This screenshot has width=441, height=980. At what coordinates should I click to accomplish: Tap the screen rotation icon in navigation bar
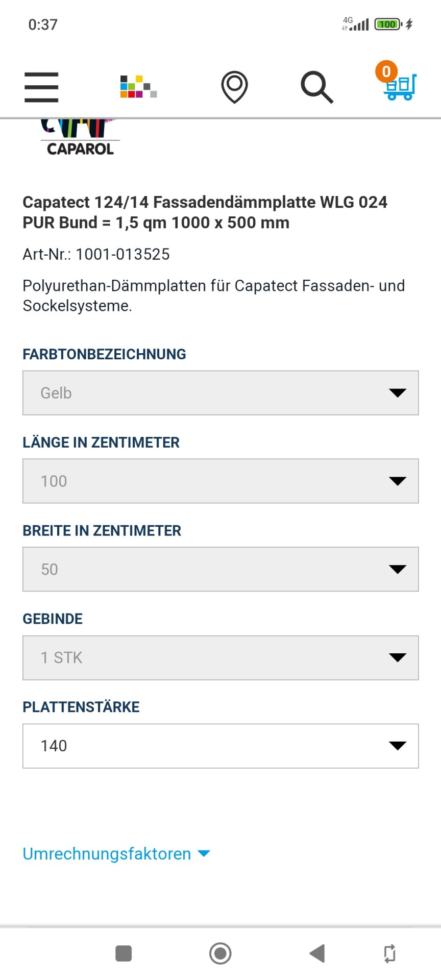point(389,953)
